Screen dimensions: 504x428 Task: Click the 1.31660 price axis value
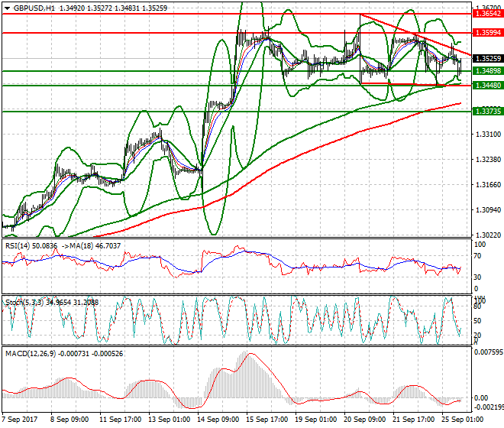(488, 185)
